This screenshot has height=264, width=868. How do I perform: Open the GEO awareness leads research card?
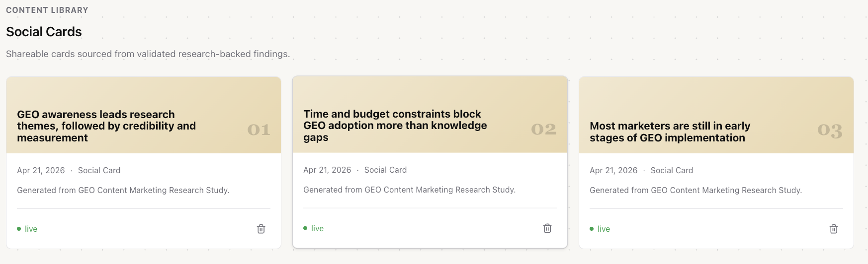(x=106, y=126)
